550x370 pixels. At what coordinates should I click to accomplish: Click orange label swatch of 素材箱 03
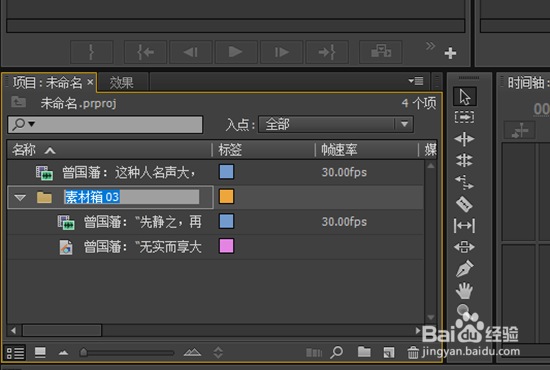[x=226, y=197]
